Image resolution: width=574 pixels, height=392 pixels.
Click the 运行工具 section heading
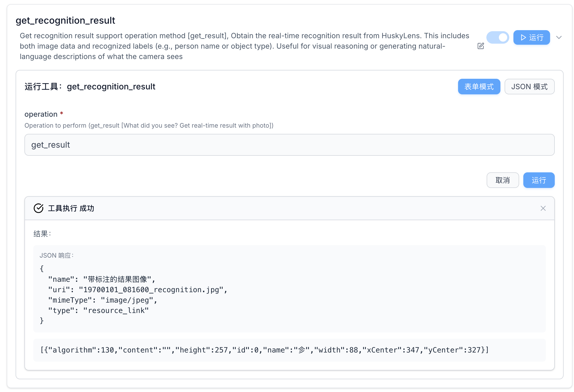click(x=90, y=87)
